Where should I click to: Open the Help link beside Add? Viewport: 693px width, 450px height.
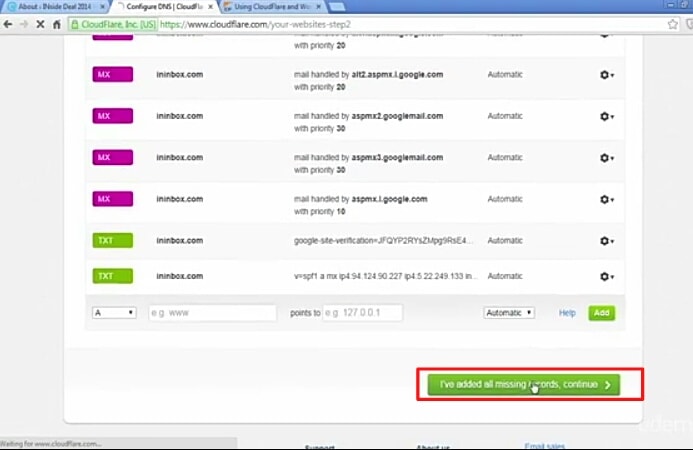pos(567,313)
